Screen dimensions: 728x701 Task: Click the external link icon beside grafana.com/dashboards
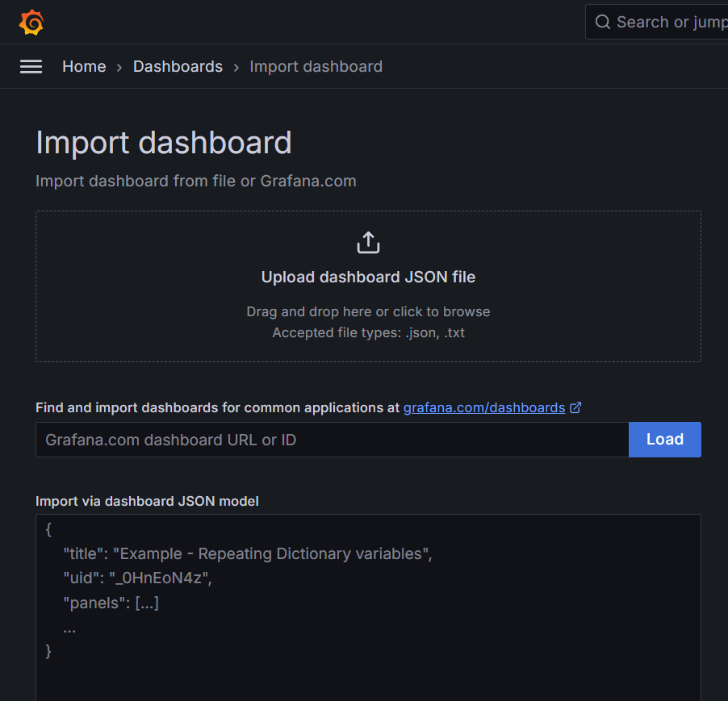tap(575, 407)
